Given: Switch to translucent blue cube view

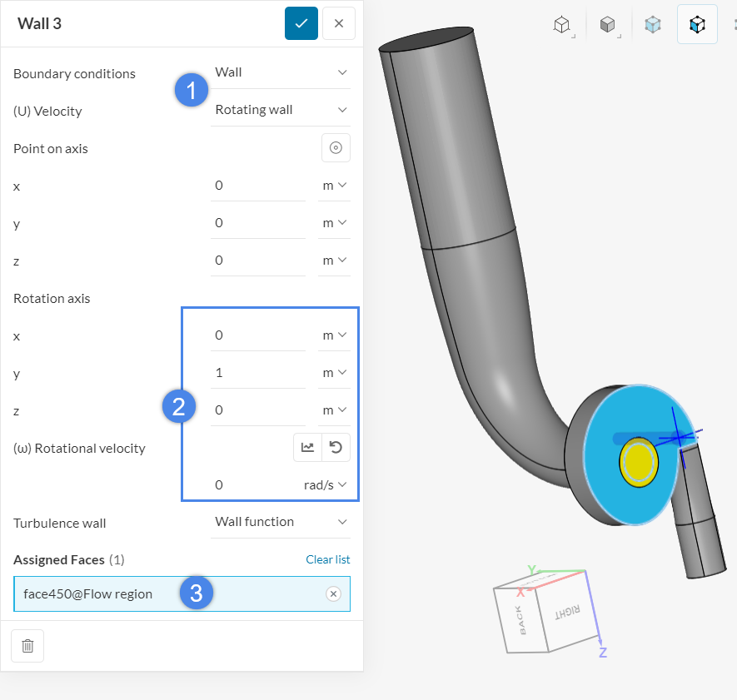Looking at the screenshot, I should [653, 25].
